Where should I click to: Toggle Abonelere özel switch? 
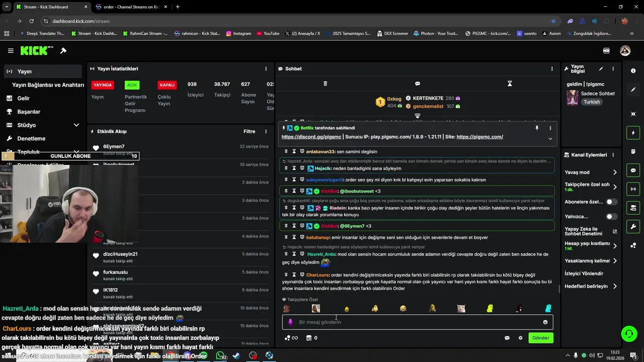click(x=611, y=202)
